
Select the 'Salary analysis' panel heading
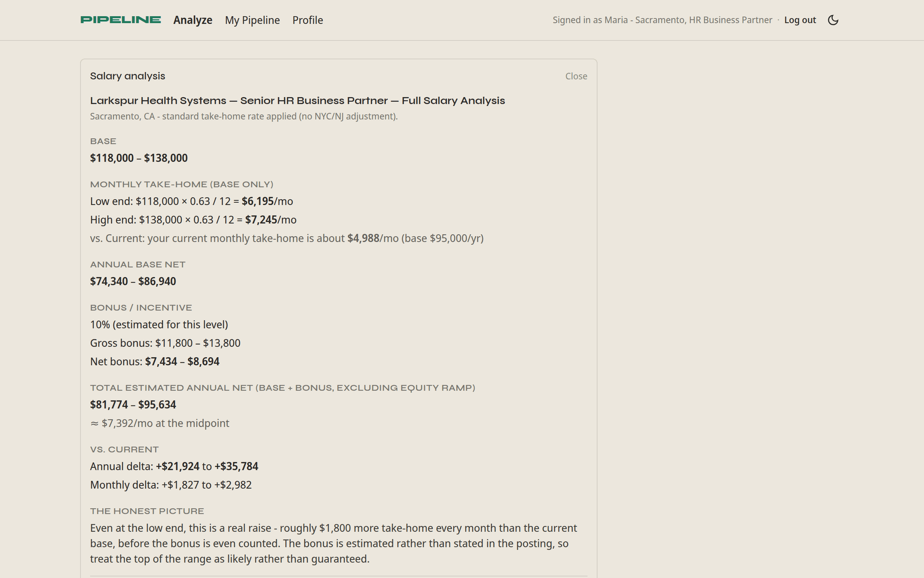coord(127,76)
